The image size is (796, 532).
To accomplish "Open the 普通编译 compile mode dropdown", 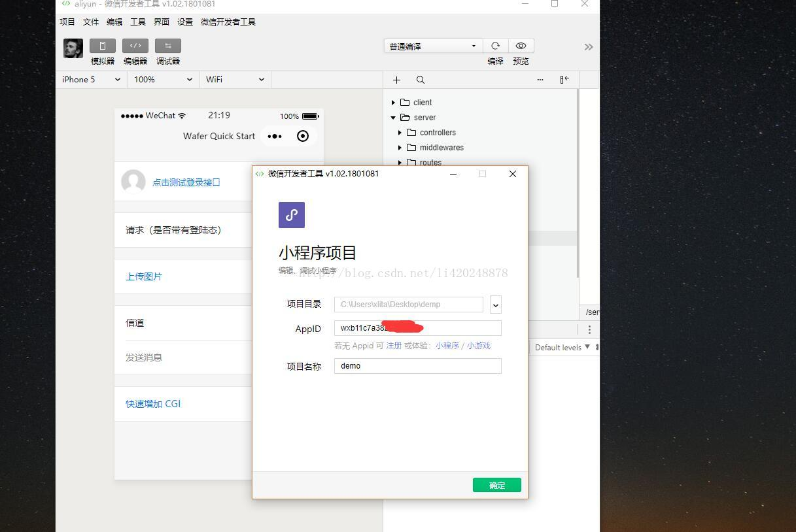I will (x=433, y=46).
